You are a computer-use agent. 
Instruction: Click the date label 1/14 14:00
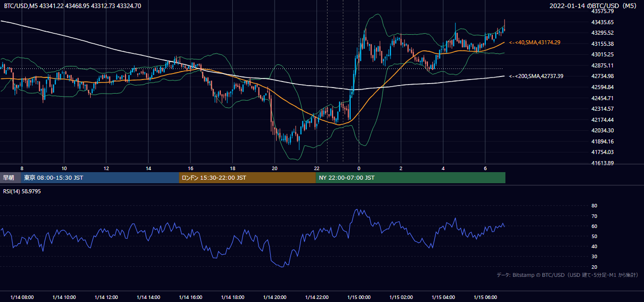tap(148, 297)
